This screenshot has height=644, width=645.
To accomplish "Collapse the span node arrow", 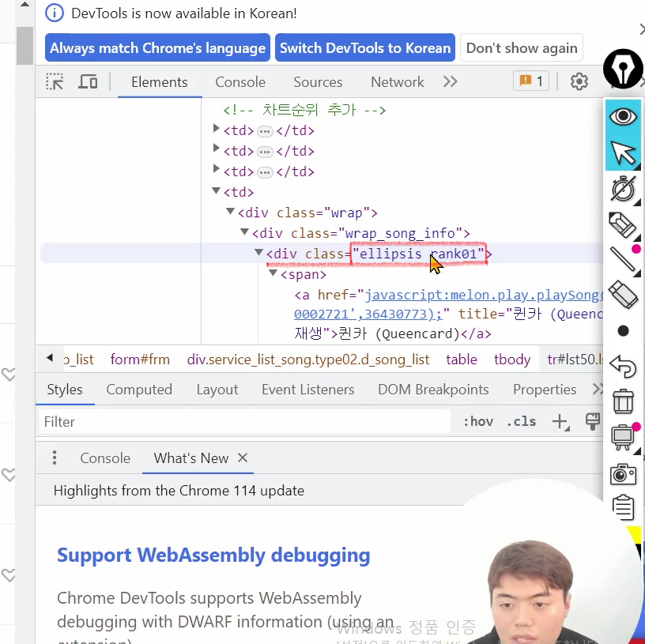I will coord(273,273).
